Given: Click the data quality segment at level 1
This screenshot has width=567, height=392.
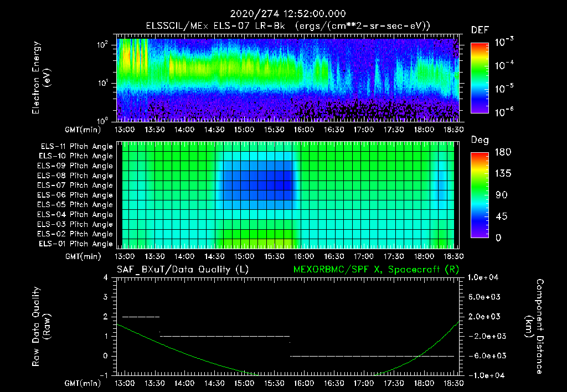Looking at the screenshot, I should pyautogui.click(x=225, y=336).
